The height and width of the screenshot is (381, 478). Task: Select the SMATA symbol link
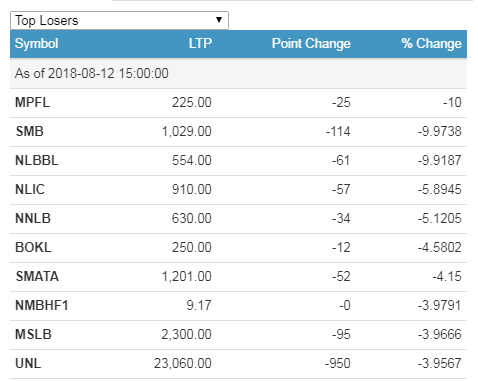(x=37, y=276)
